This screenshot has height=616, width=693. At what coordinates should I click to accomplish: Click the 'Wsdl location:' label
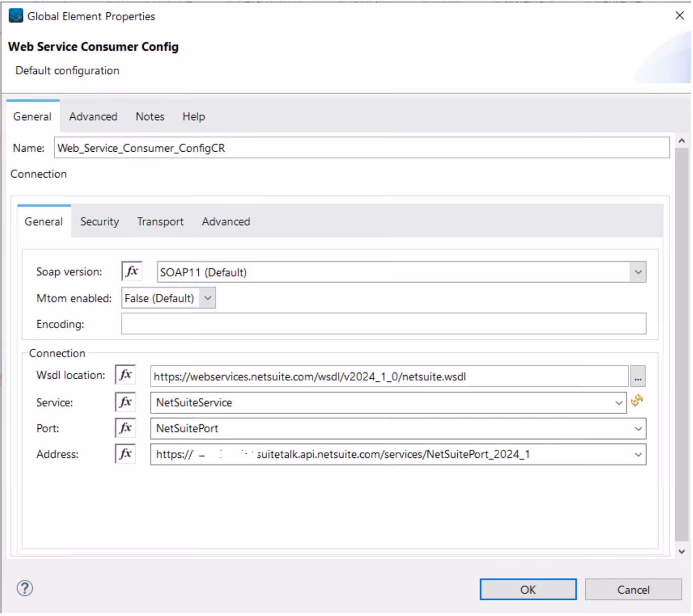(x=71, y=375)
